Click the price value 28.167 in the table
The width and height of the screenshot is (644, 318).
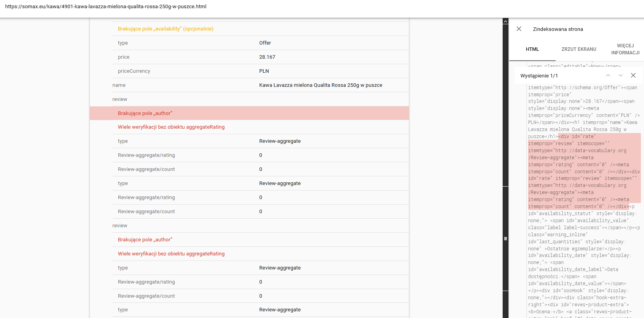267,57
